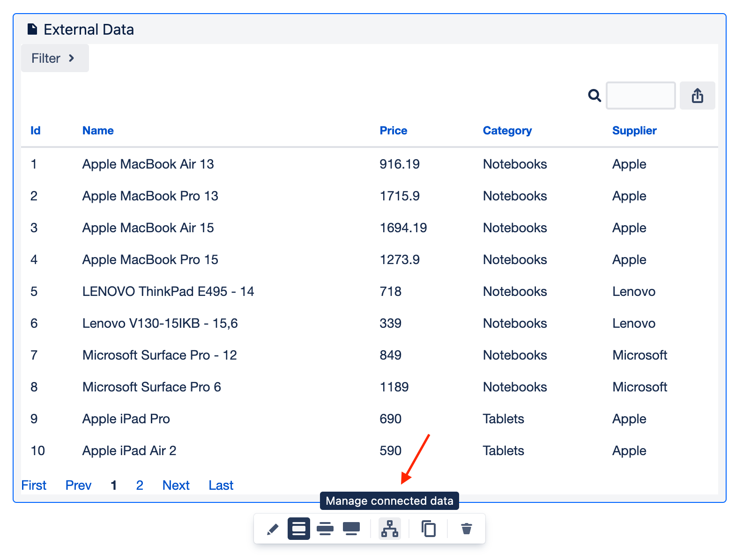This screenshot has height=560, width=743.
Task: Select the default width layout icon
Action: pyautogui.click(x=298, y=529)
